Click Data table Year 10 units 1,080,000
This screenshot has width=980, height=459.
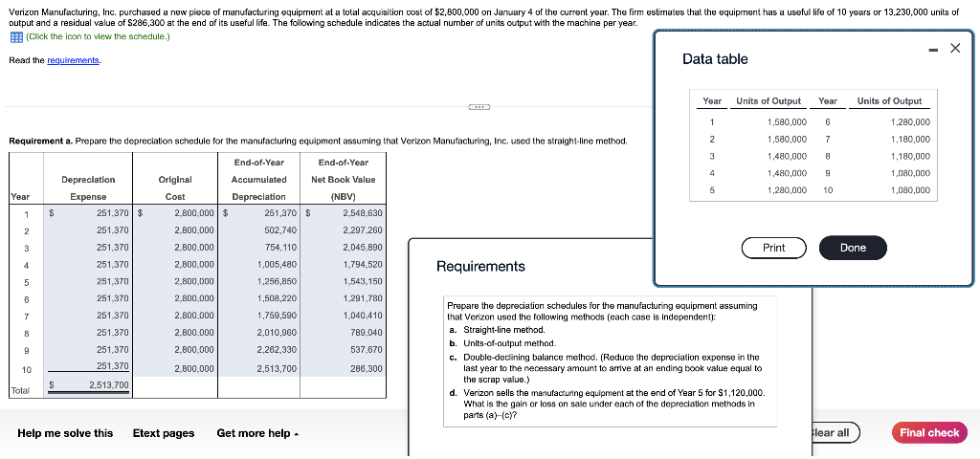coord(910,190)
